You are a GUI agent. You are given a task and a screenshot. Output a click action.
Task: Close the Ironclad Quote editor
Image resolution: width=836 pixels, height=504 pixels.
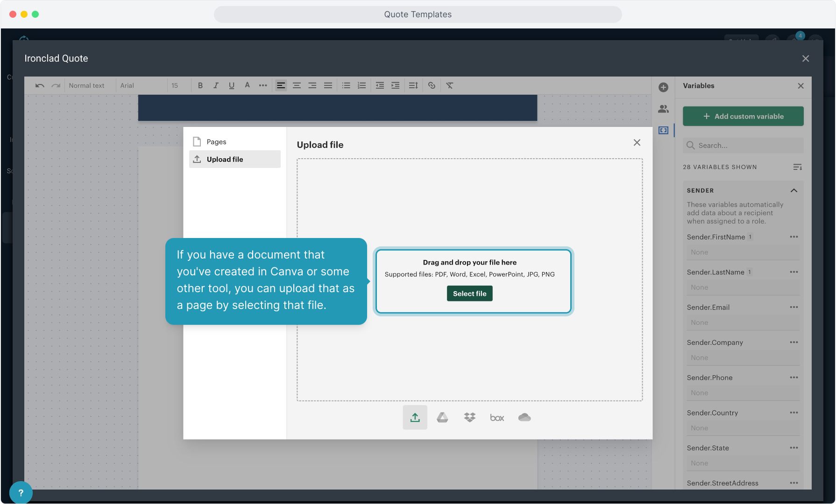[x=805, y=58]
